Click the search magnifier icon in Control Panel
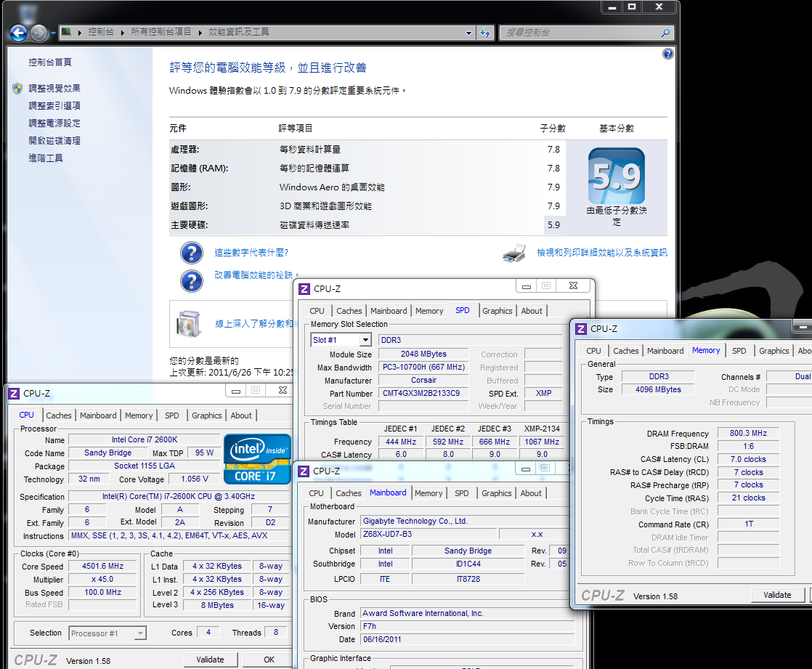The width and height of the screenshot is (812, 669). point(665,33)
